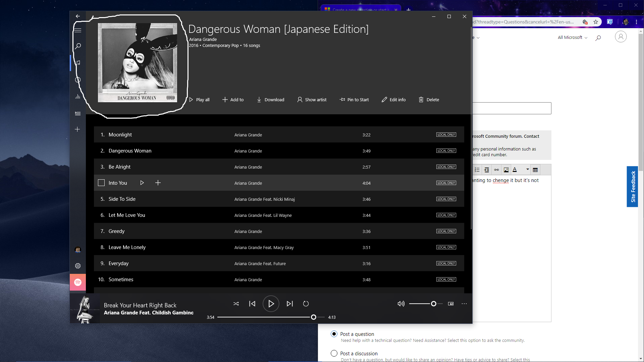Screen dimensions: 644x362
Task: Open Groove settings gear icon
Action: click(78, 266)
